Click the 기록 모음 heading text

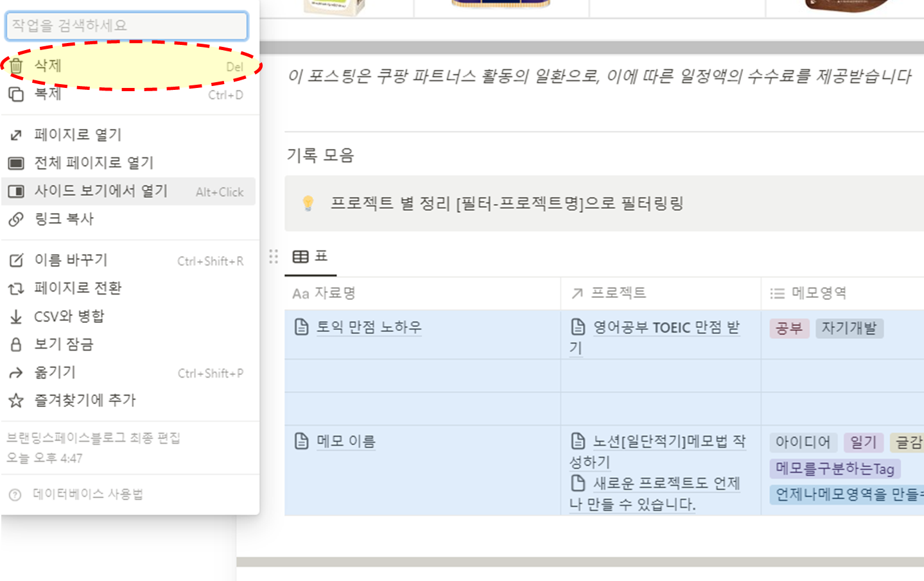pos(320,155)
